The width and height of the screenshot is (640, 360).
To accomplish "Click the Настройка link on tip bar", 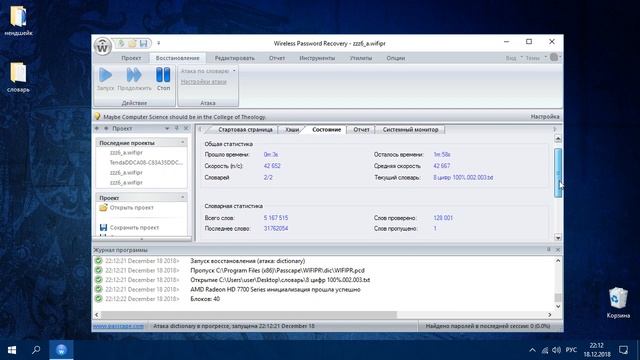I will coord(545,117).
